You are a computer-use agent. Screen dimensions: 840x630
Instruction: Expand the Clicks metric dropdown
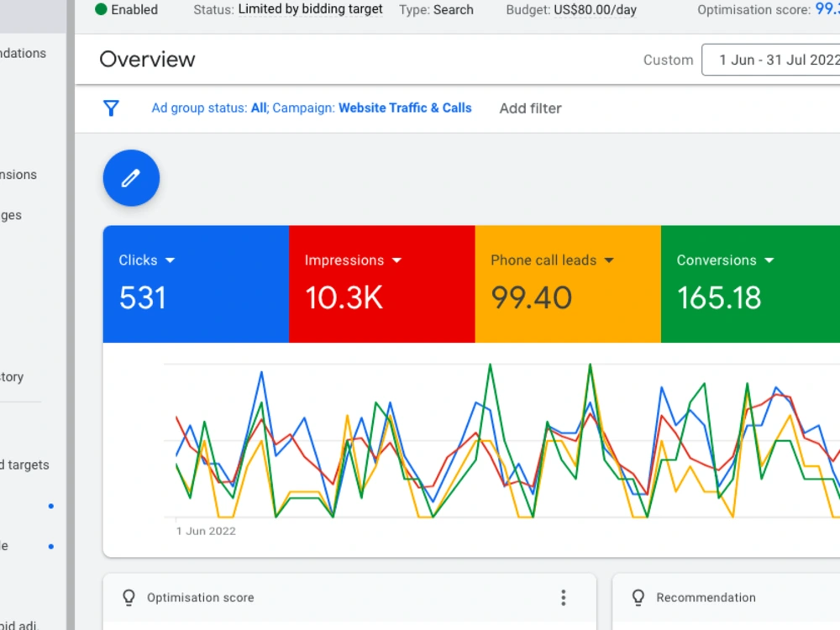click(171, 260)
